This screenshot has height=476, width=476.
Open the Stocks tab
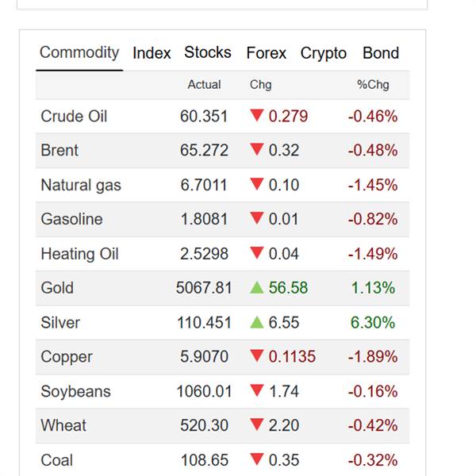(208, 53)
